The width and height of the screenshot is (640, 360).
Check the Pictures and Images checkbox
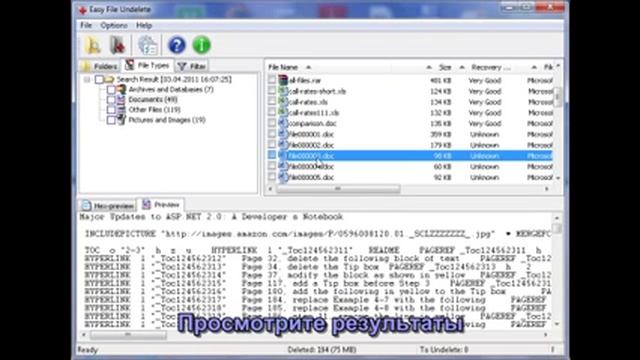coord(111,120)
